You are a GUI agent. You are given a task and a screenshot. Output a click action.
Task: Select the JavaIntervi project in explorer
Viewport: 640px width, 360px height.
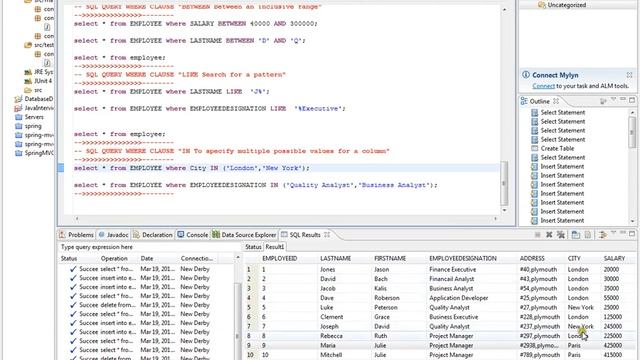(34, 108)
